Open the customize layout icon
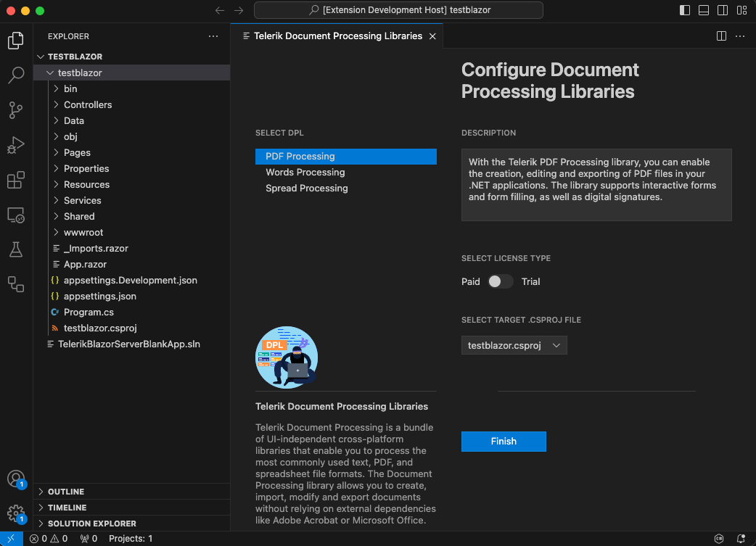The width and height of the screenshot is (756, 546). point(741,10)
